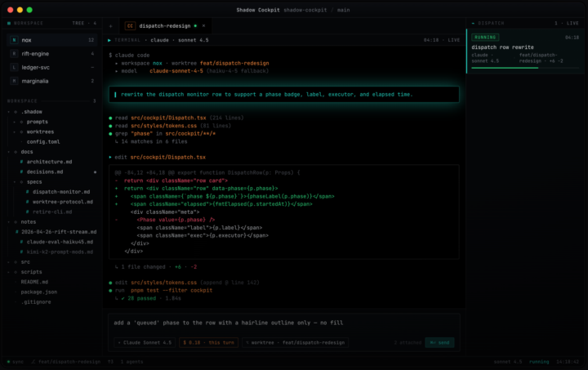Switch to the dispatch-redesign tab
Image resolution: width=588 pixels, height=370 pixels.
pos(165,26)
